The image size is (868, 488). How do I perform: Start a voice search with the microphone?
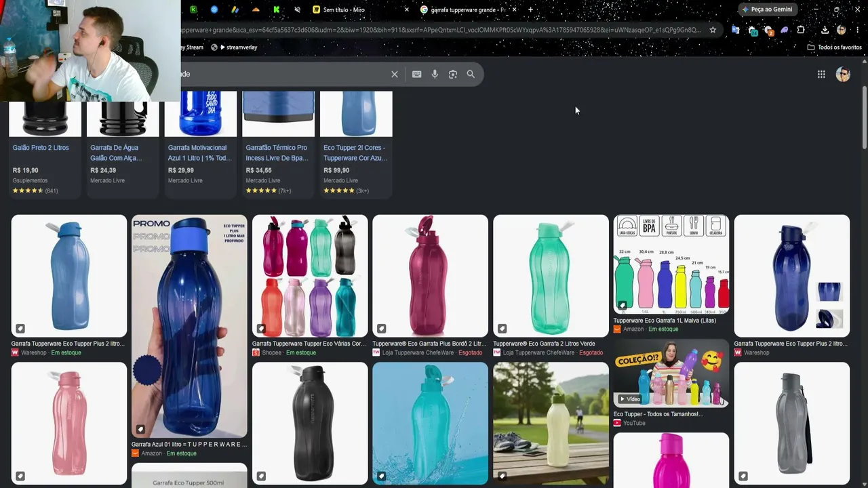pyautogui.click(x=435, y=75)
